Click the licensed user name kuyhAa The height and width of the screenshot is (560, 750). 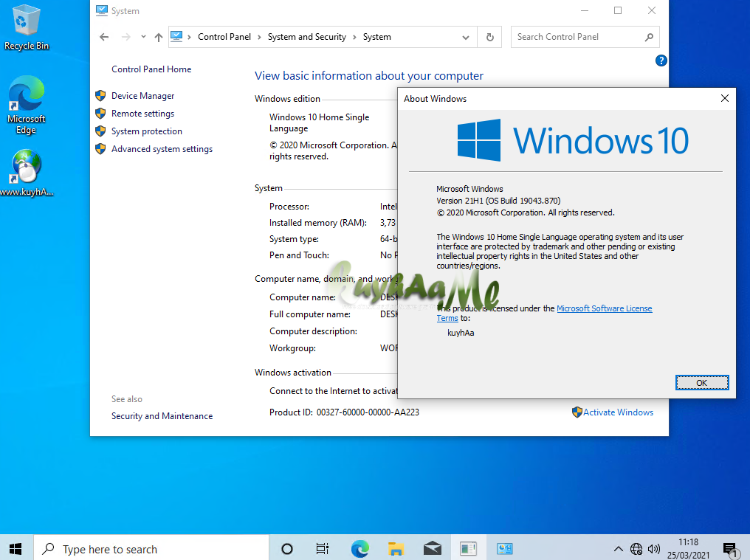click(x=461, y=333)
